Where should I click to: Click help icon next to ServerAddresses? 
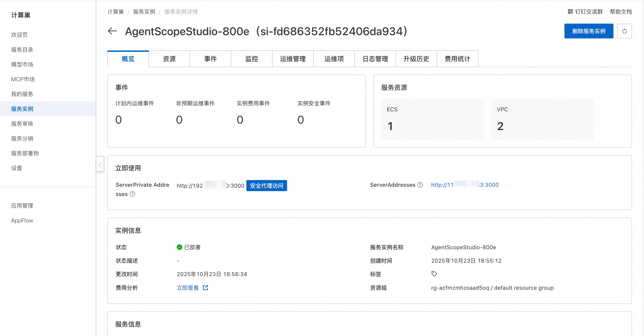pos(420,185)
